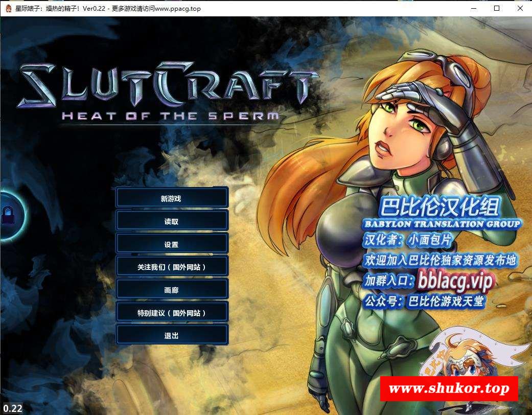Screen dimensions: 532x415
Task: Click the 汉化者: 小面包片 credit line
Action: point(407,240)
